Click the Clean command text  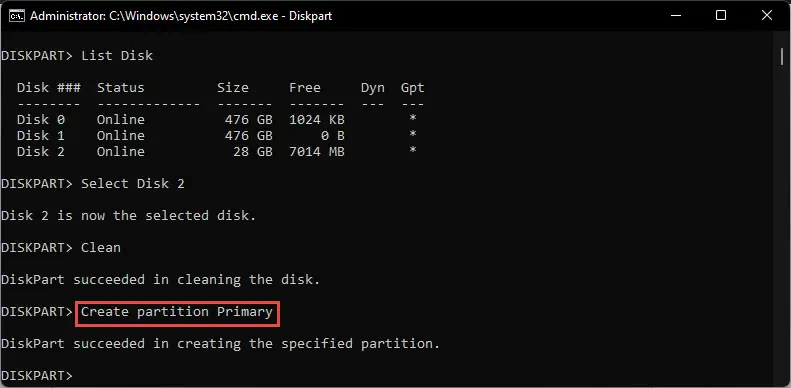pos(101,248)
